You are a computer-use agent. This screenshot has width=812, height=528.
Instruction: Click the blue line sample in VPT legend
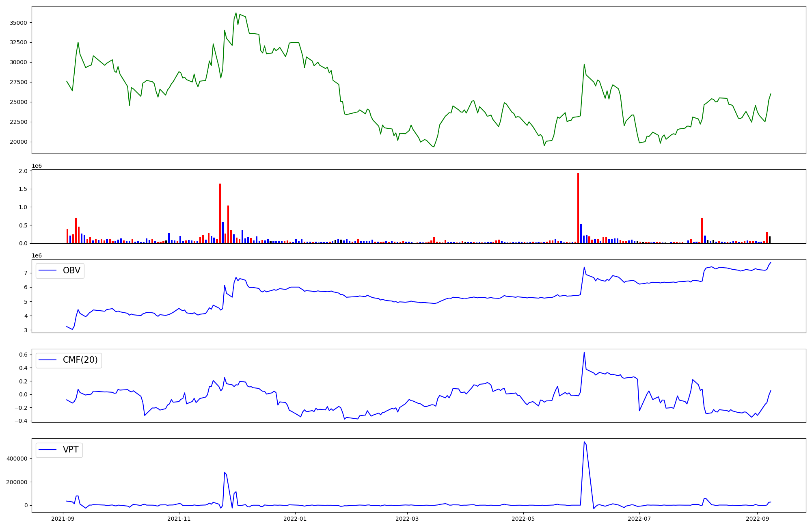(48, 450)
